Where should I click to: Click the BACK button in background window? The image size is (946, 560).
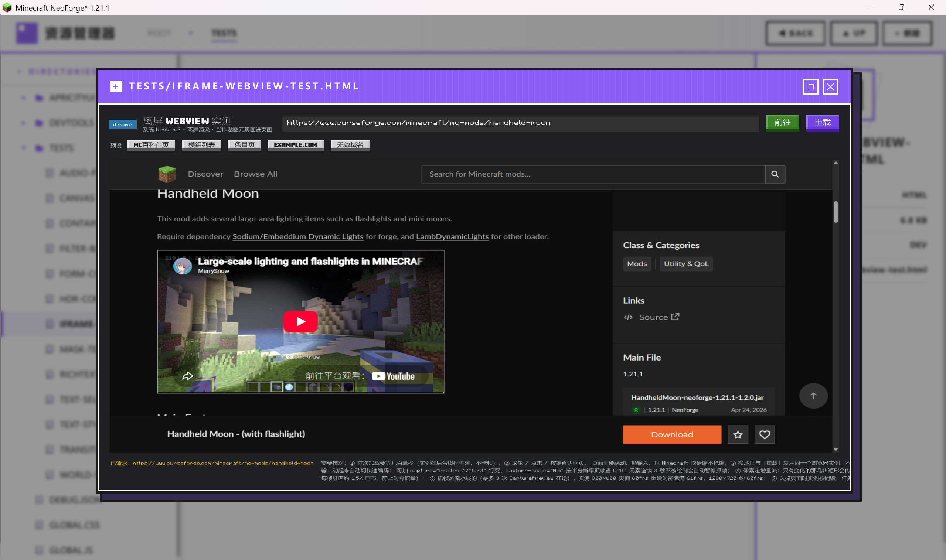[x=795, y=33]
